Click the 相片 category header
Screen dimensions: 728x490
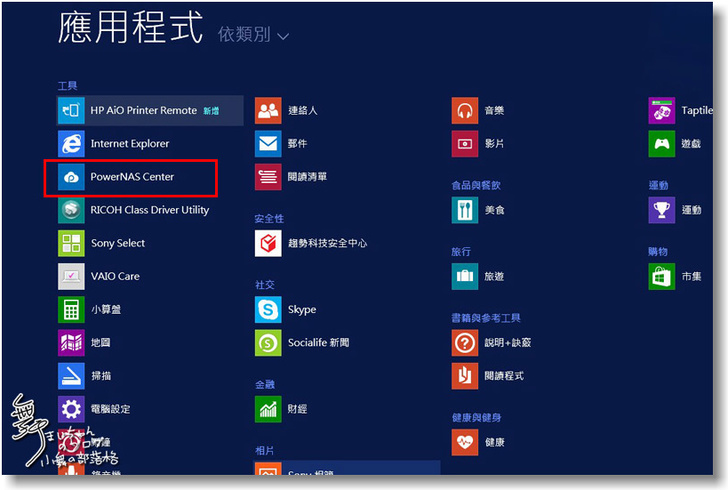tap(265, 451)
